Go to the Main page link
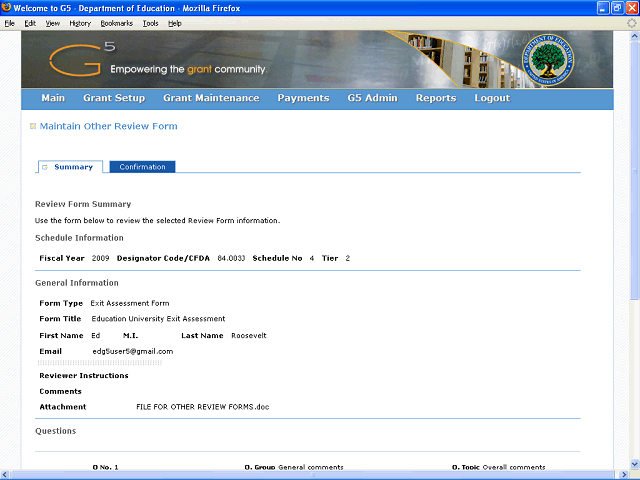The image size is (640, 480). 53,98
